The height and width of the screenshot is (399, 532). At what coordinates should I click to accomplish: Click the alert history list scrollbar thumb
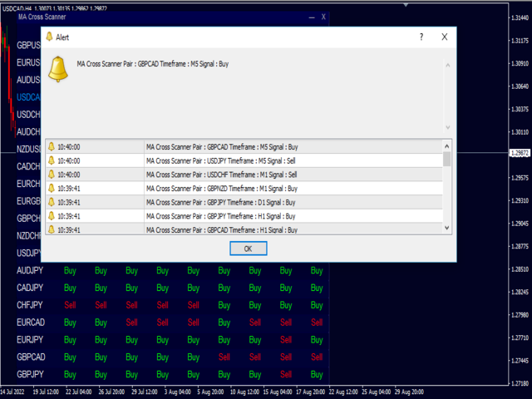pos(447,159)
